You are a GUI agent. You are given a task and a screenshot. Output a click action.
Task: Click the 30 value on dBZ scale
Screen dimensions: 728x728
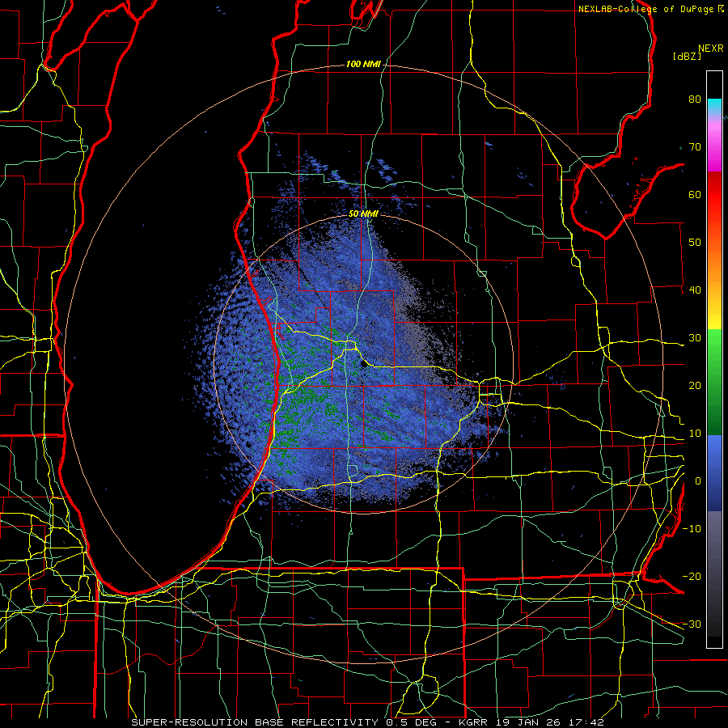tap(695, 337)
